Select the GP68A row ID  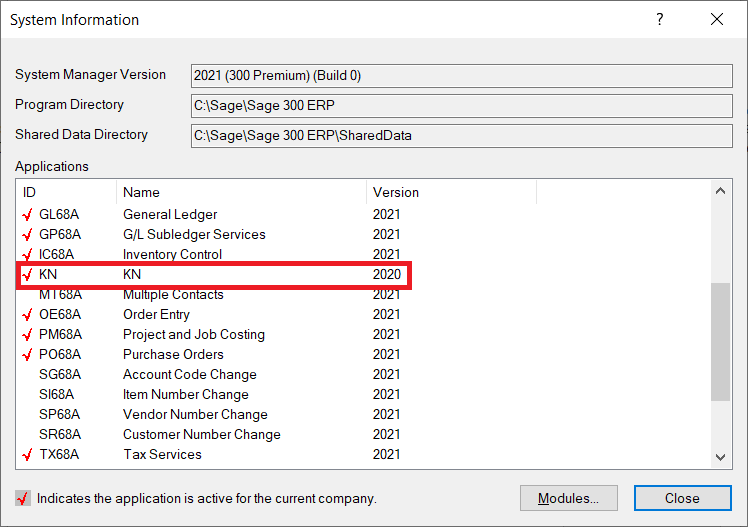(x=60, y=235)
